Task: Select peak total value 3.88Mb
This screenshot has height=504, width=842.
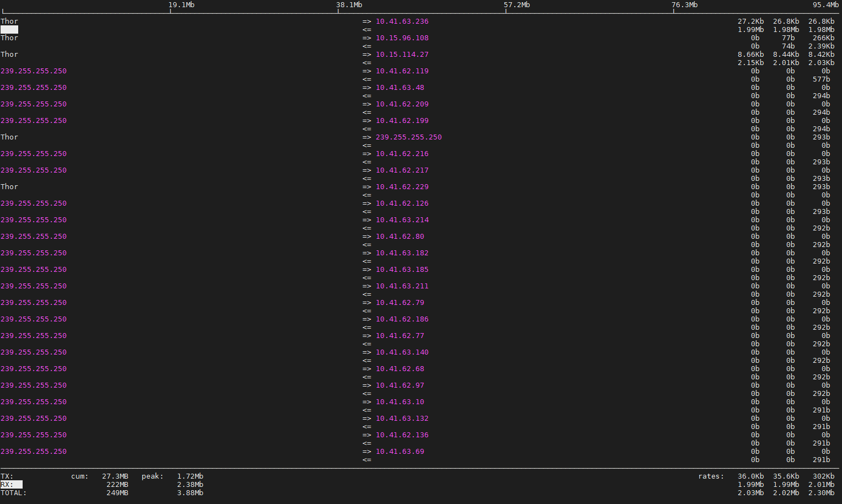Action: (x=190, y=493)
